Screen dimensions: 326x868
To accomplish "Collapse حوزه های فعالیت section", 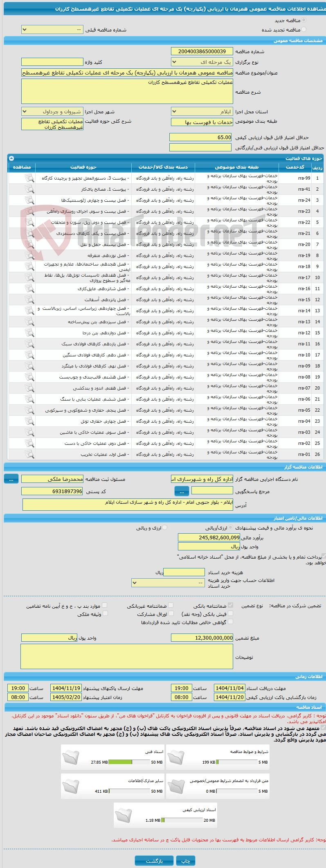I will tap(11, 158).
